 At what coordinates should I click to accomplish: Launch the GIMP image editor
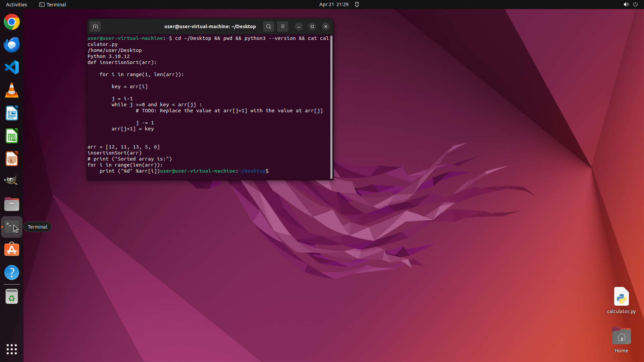tap(12, 181)
